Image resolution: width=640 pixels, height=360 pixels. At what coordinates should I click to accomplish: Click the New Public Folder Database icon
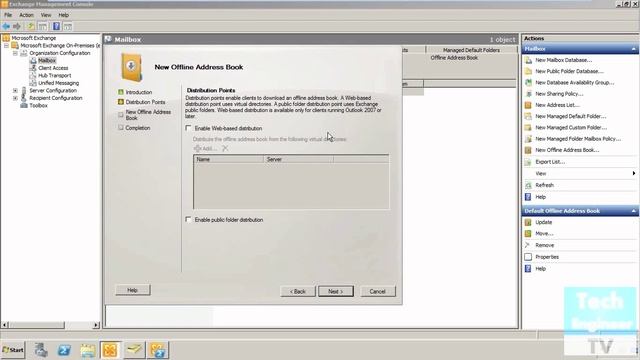[528, 71]
